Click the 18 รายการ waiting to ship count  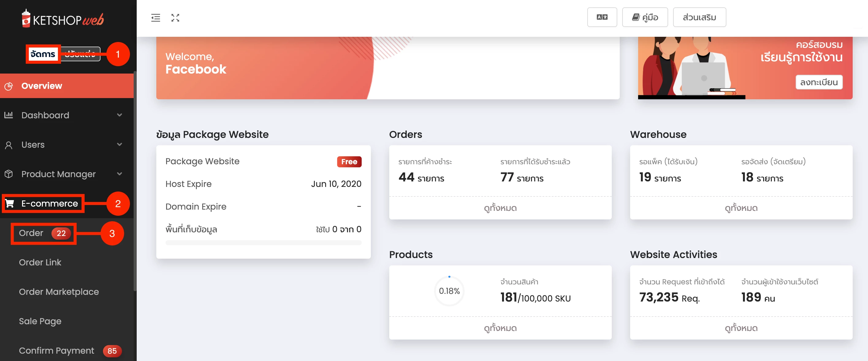click(x=762, y=177)
